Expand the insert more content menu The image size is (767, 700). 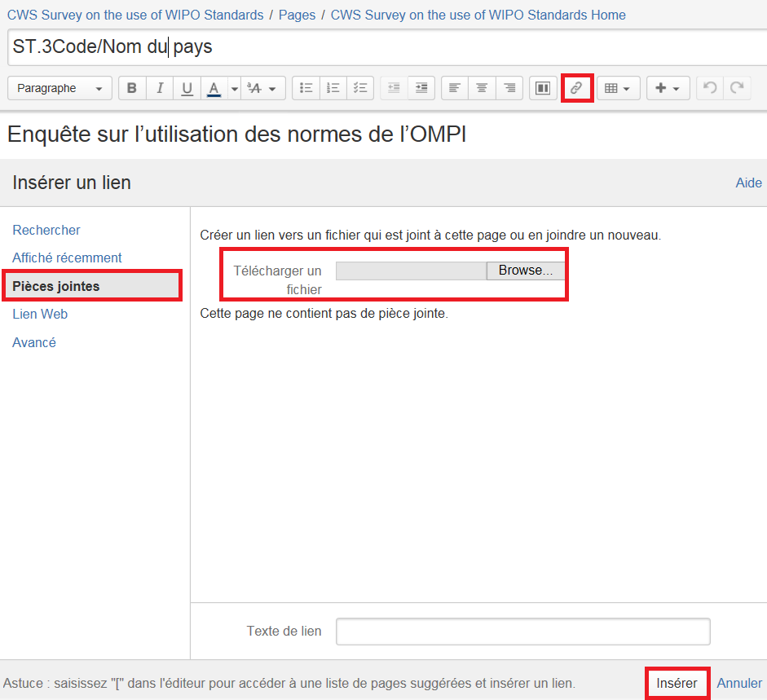pos(668,88)
